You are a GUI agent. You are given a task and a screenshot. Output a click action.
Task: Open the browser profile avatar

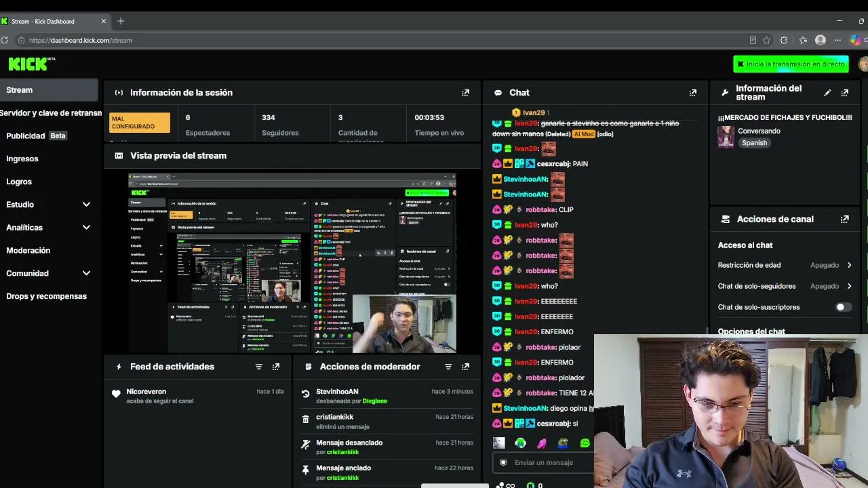821,40
